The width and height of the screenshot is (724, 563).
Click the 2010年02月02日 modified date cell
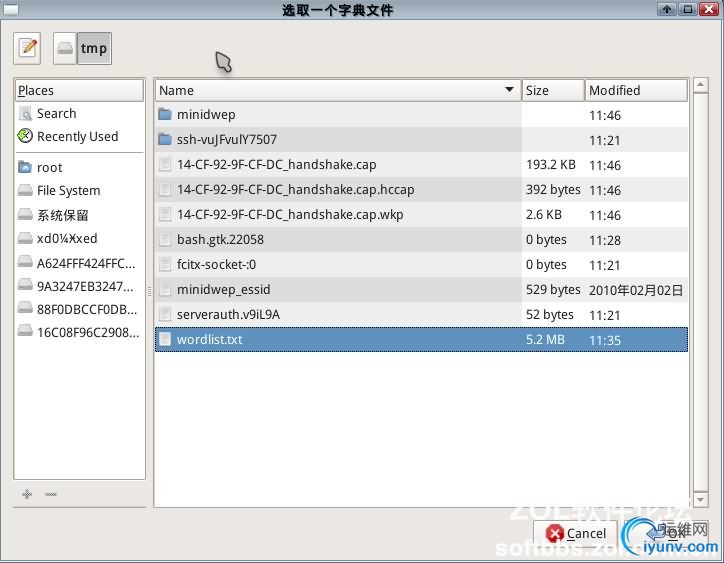point(636,290)
